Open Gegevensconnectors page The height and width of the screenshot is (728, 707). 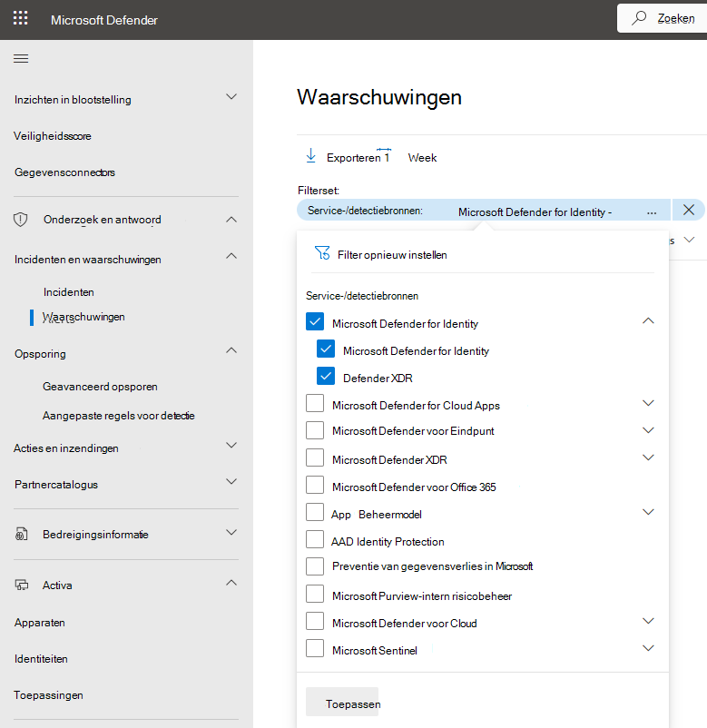(64, 172)
